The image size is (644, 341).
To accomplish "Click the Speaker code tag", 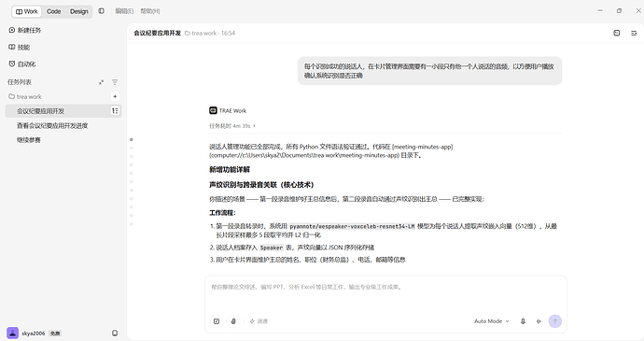I will (272, 248).
